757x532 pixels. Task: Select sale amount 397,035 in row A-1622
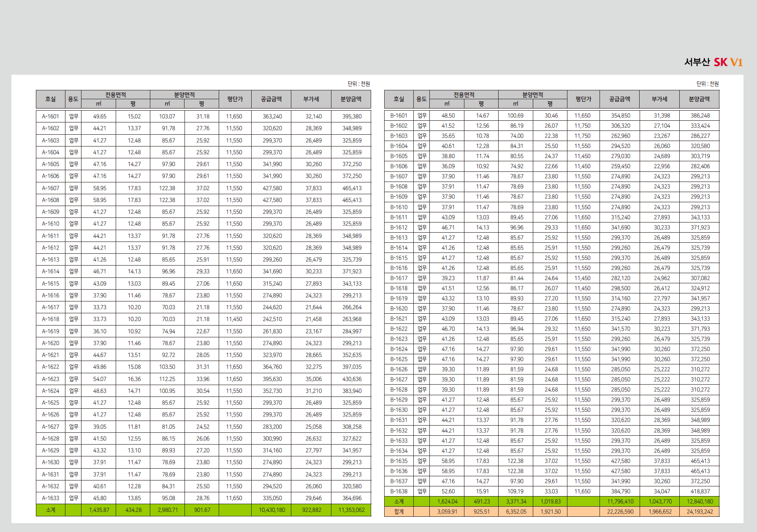[352, 367]
